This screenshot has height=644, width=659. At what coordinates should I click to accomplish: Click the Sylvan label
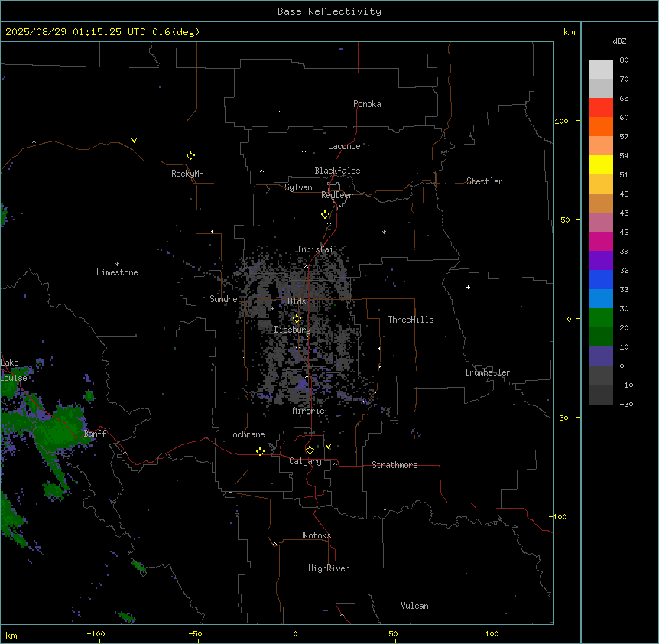tap(298, 187)
